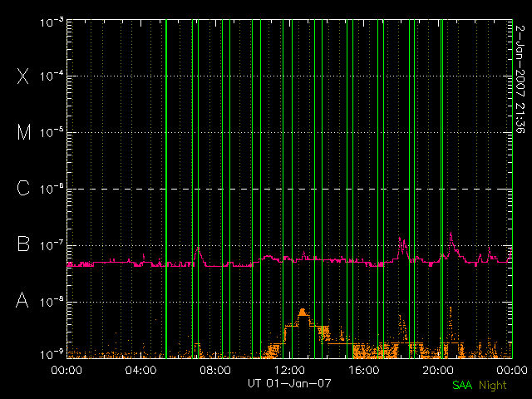Click the 10^-6 y-axis tick label
Image resolution: width=532 pixels, height=399 pixels.
coord(52,189)
